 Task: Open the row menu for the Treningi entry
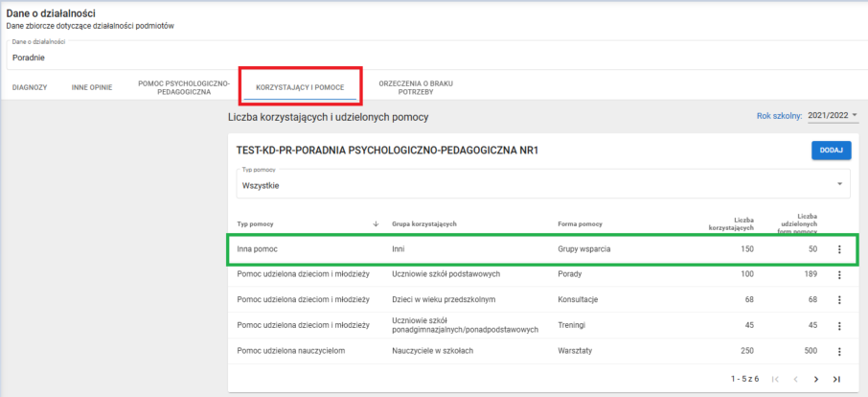point(839,326)
